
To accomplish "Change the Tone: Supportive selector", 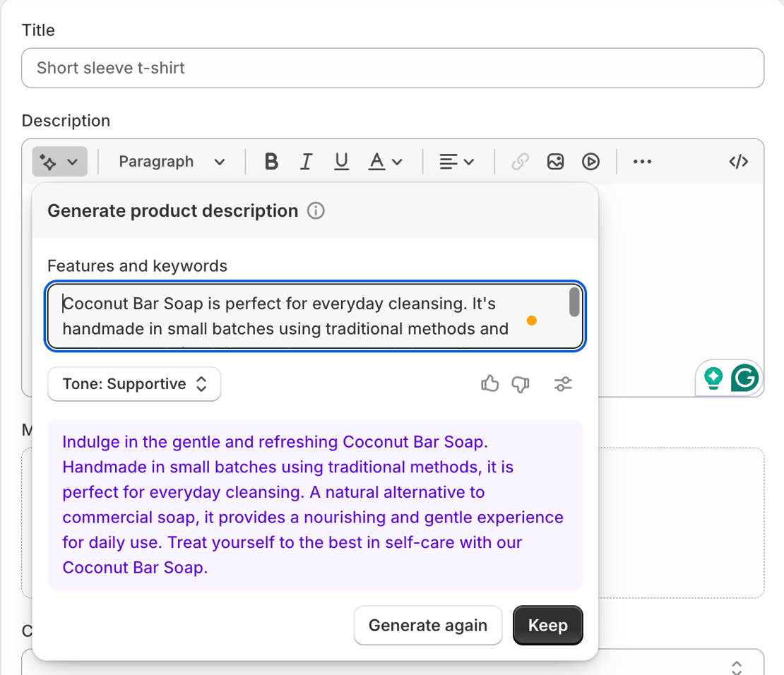I will tap(134, 384).
